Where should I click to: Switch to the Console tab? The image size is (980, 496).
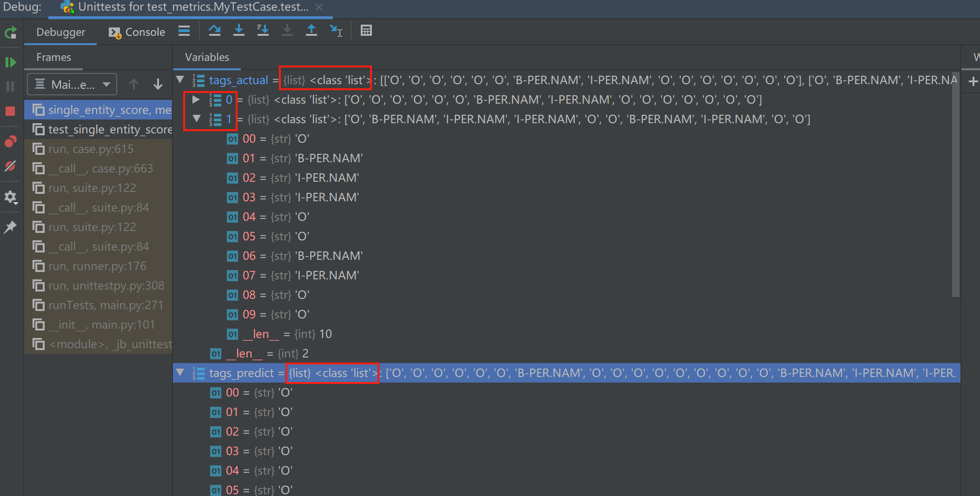(137, 32)
